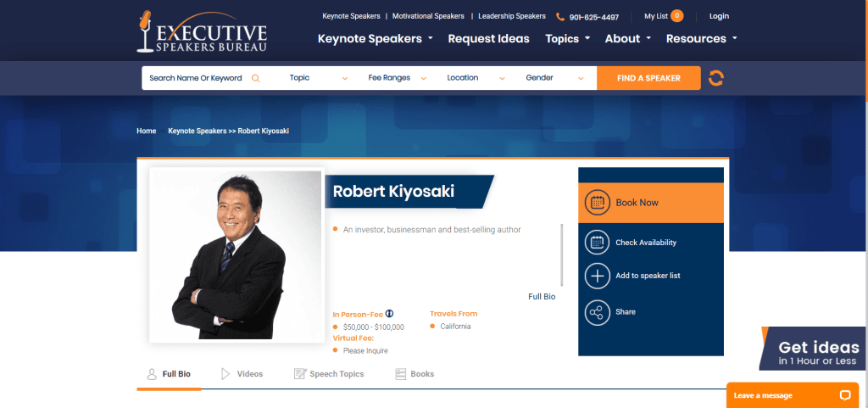The height and width of the screenshot is (408, 868).
Task: Click the Add to speaker list plus icon
Action: click(x=598, y=276)
